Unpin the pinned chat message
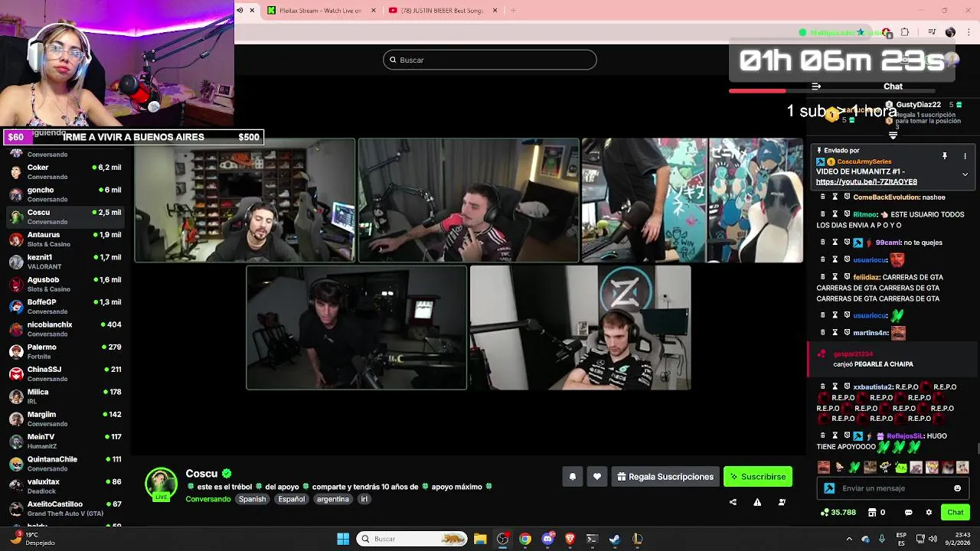980x551 pixels. pos(945,155)
